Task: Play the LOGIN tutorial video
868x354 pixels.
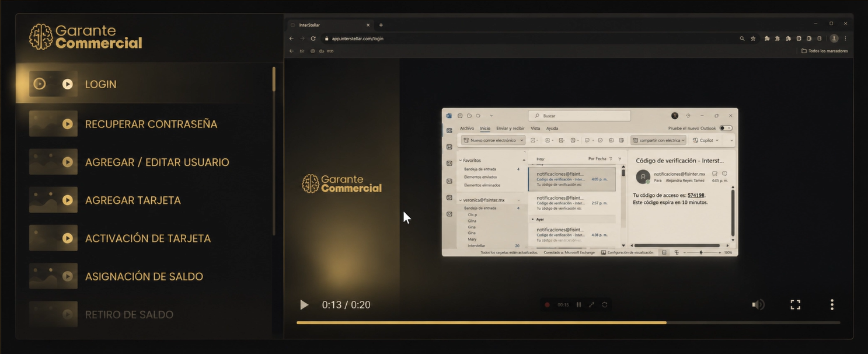Action: point(304,305)
